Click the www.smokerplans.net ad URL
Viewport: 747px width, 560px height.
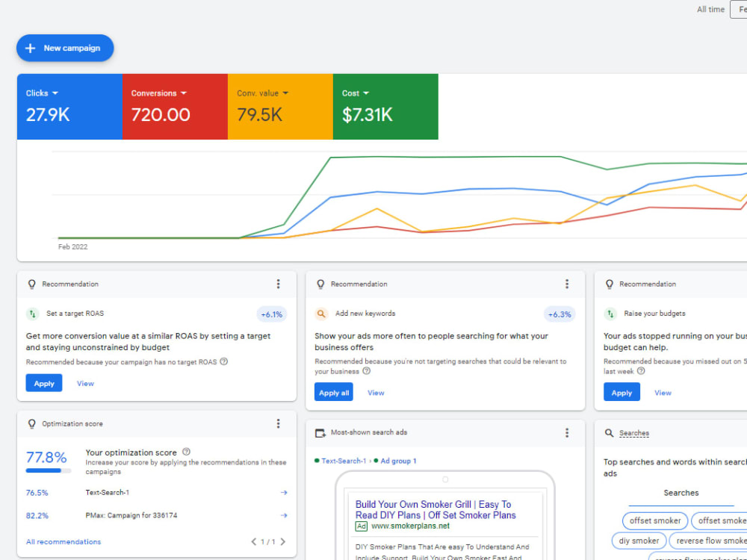pos(410,526)
